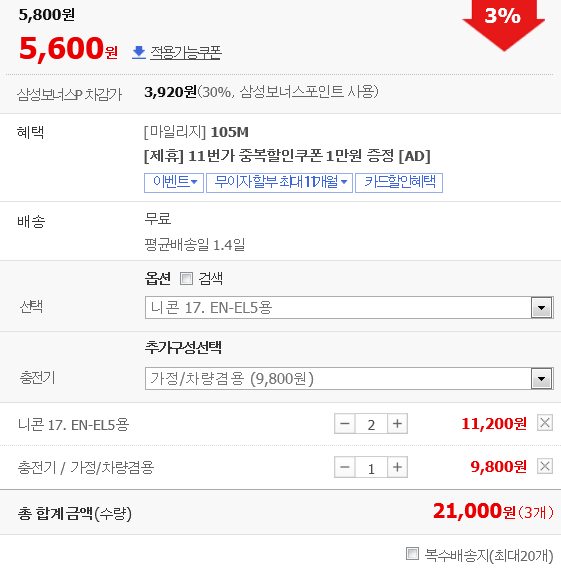
Task: Decrease quantity of 충전기 가정/차량겸용
Action: pos(345,467)
